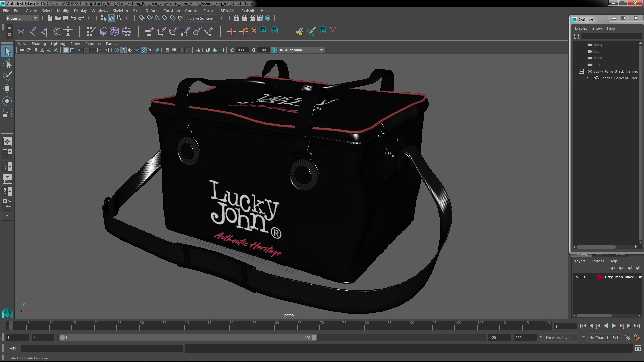Play animation backwards
This screenshot has width=644, height=362.
pos(606,326)
